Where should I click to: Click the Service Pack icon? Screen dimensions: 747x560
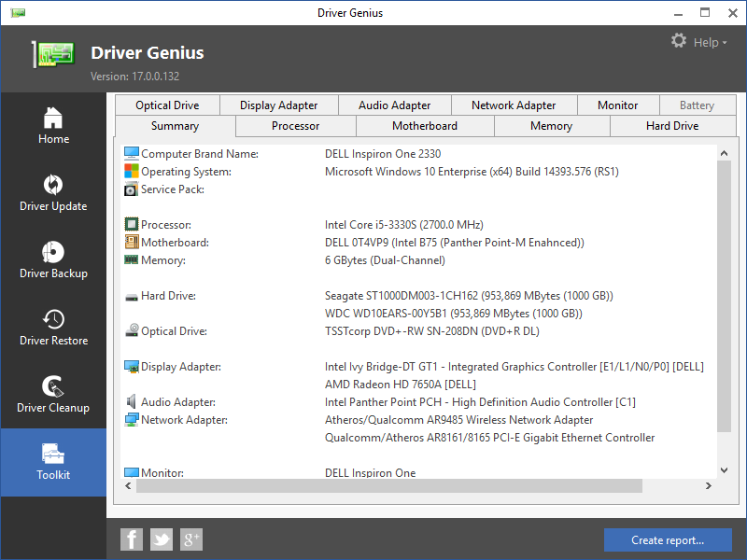(131, 189)
